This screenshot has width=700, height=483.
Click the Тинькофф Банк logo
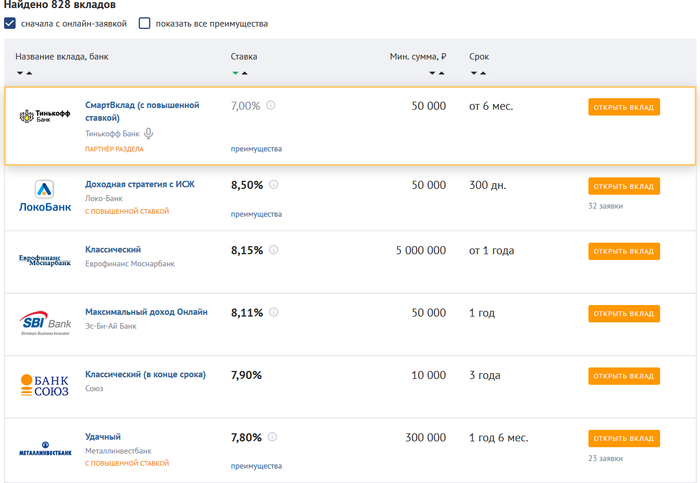45,116
